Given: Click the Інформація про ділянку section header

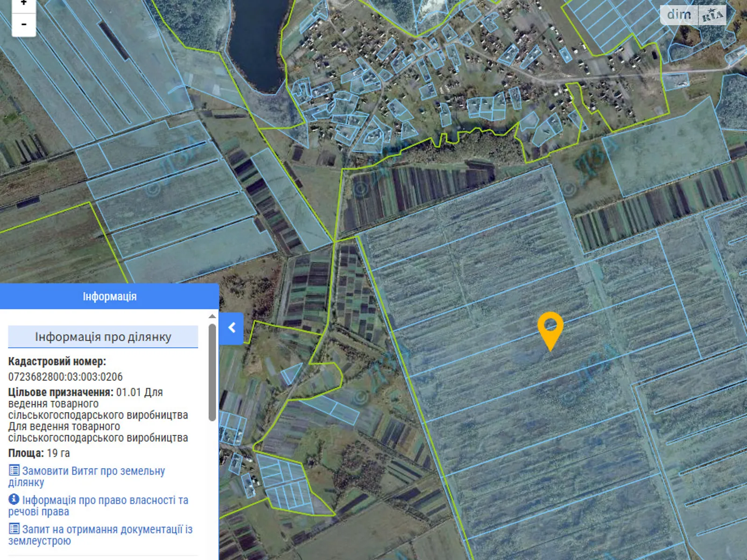Looking at the screenshot, I should [103, 337].
